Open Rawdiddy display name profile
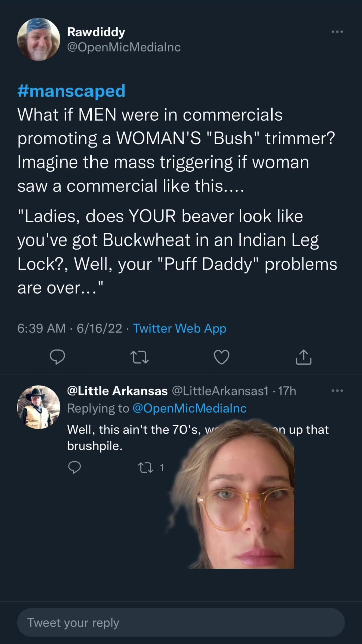This screenshot has height=644, width=362. click(96, 32)
